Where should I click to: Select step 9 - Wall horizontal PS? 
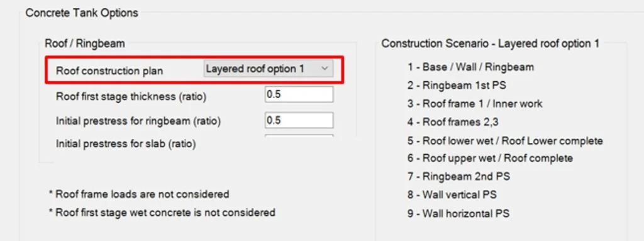point(458,213)
